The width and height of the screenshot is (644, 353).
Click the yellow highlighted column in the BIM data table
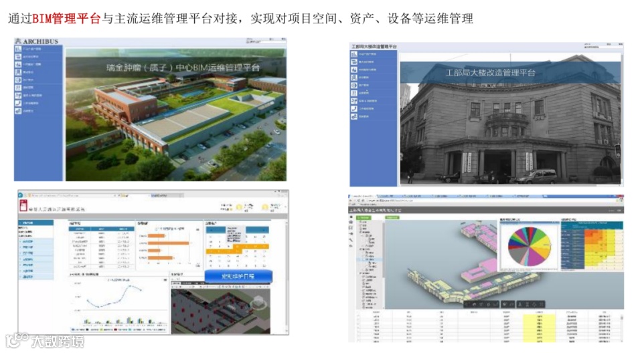pos(540,328)
